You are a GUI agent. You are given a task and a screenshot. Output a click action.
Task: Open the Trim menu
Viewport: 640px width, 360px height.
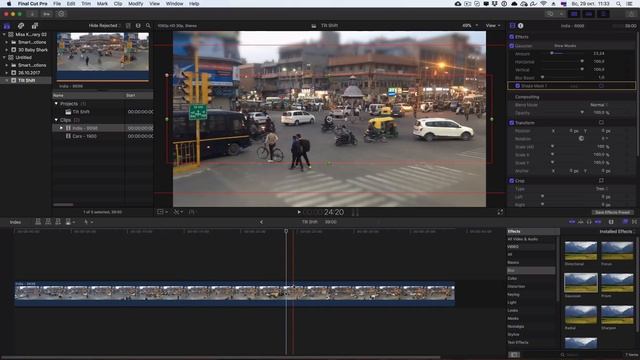pos(86,4)
